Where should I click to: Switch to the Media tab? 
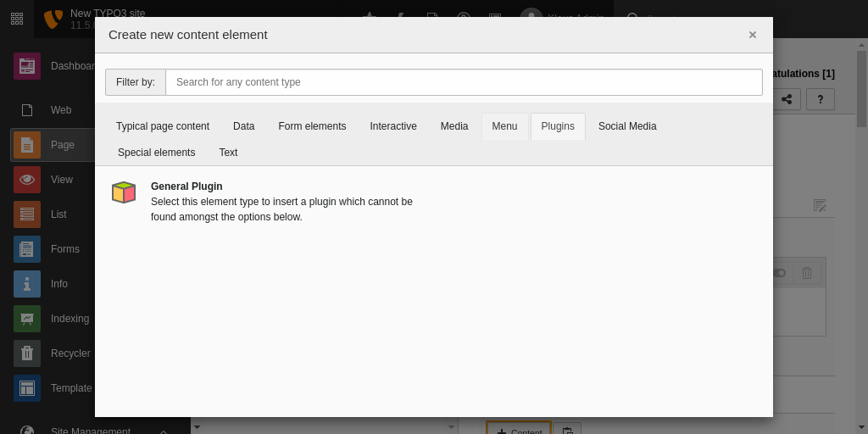(454, 126)
